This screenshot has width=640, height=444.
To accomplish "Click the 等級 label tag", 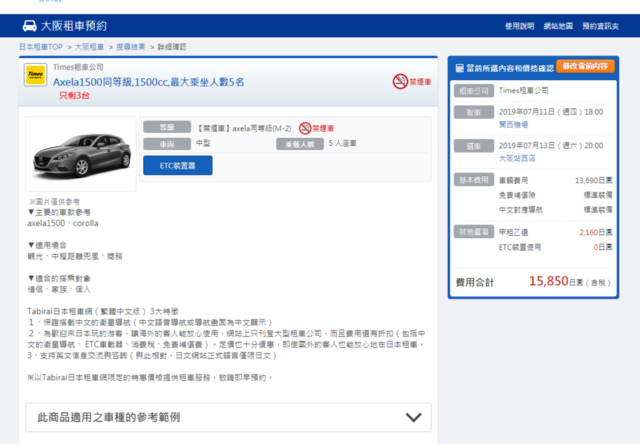I will (167, 127).
